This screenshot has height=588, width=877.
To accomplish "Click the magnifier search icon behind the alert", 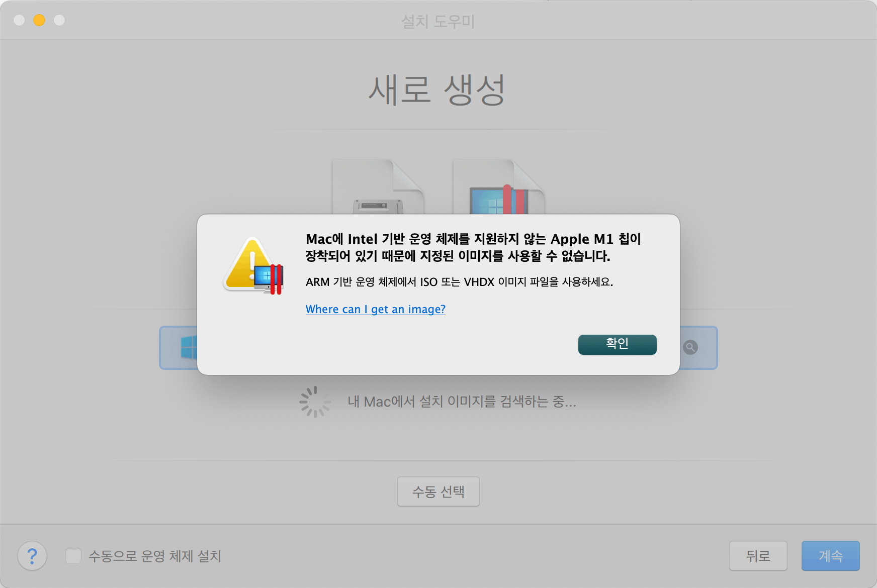I will 690,347.
